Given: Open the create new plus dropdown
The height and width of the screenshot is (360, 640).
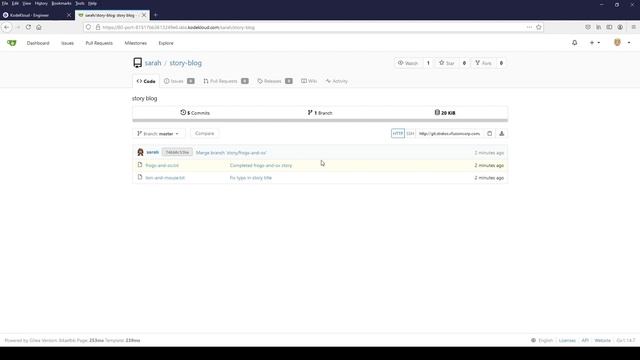Looking at the screenshot, I should click(x=595, y=43).
